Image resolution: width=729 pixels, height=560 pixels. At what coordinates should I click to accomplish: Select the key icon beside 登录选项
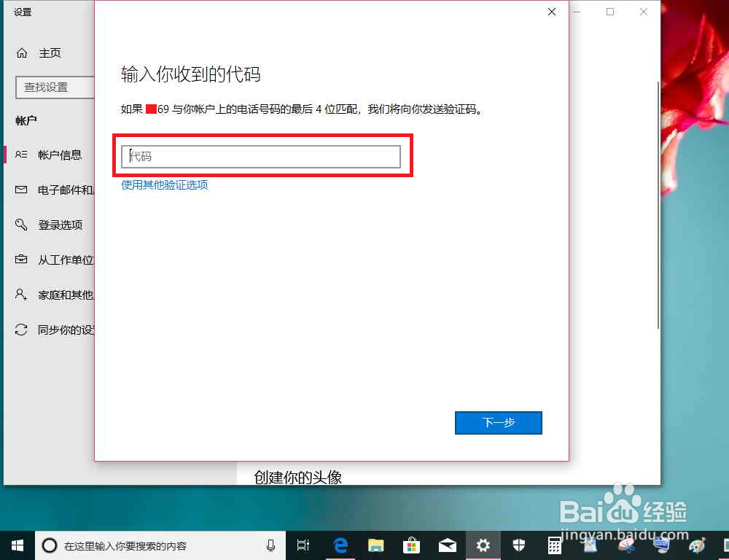[x=22, y=225]
